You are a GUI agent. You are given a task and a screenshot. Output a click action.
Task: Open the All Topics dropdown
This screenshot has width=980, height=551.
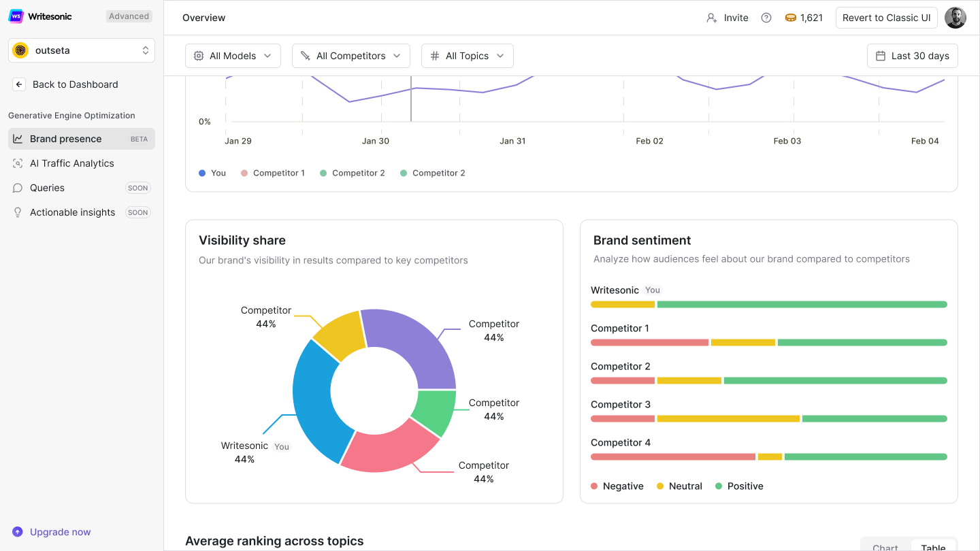468,56
